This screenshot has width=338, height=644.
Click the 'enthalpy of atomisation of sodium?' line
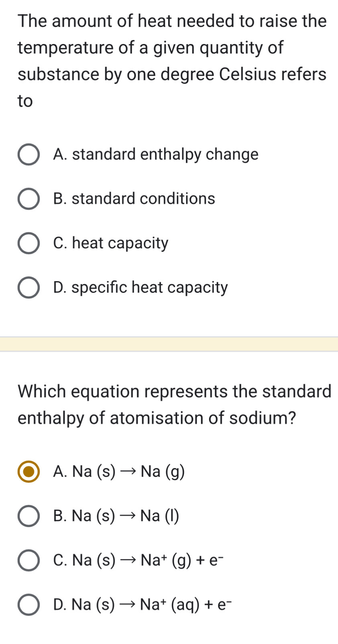pyautogui.click(x=157, y=418)
